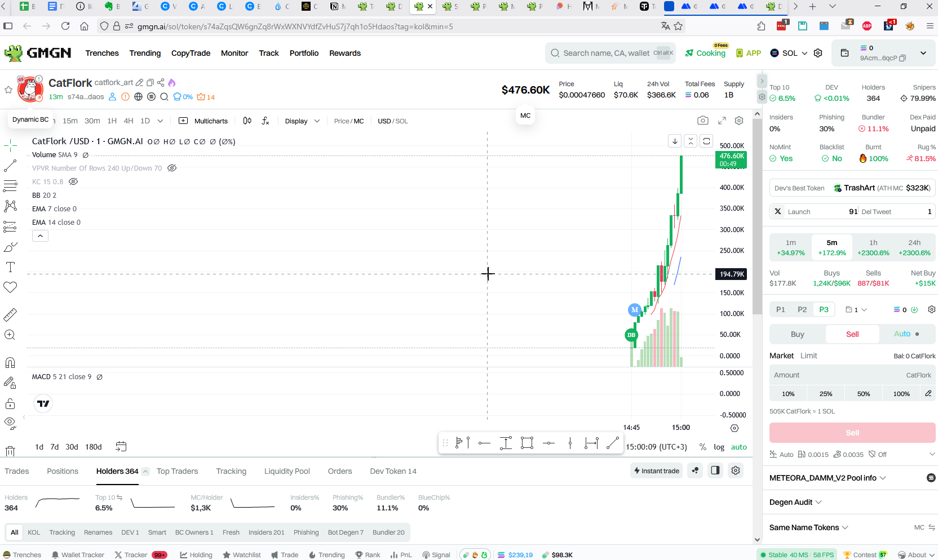938x560 pixels.
Task: Open the text annotation tool
Action: click(10, 267)
